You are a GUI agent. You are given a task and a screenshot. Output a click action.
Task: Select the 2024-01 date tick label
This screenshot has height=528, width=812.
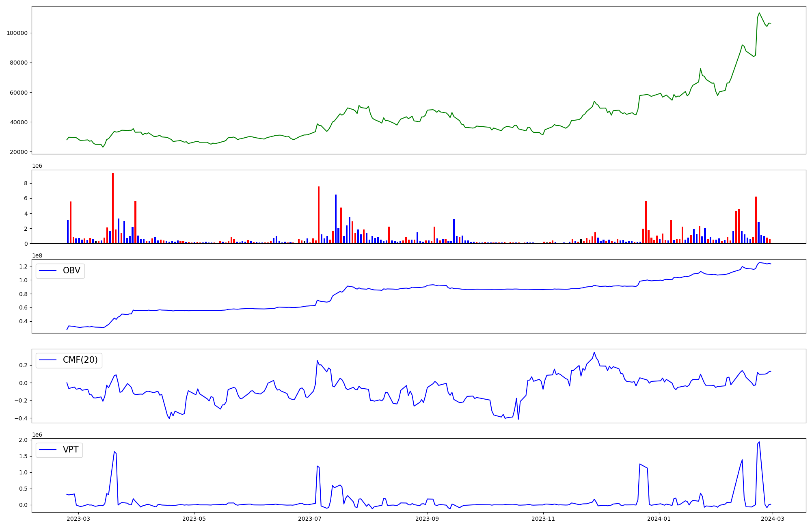pyautogui.click(x=659, y=519)
